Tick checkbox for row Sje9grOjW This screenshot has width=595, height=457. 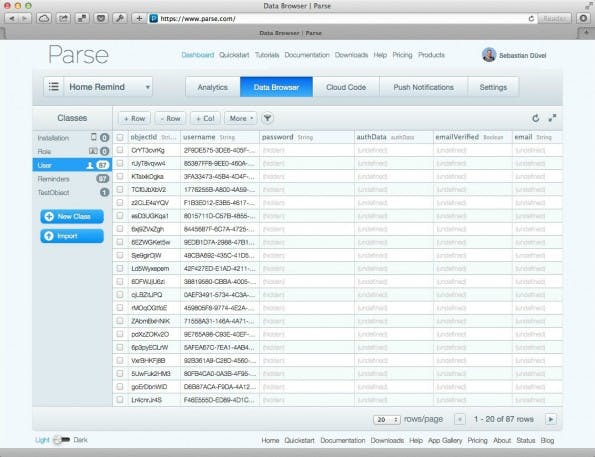[120, 255]
